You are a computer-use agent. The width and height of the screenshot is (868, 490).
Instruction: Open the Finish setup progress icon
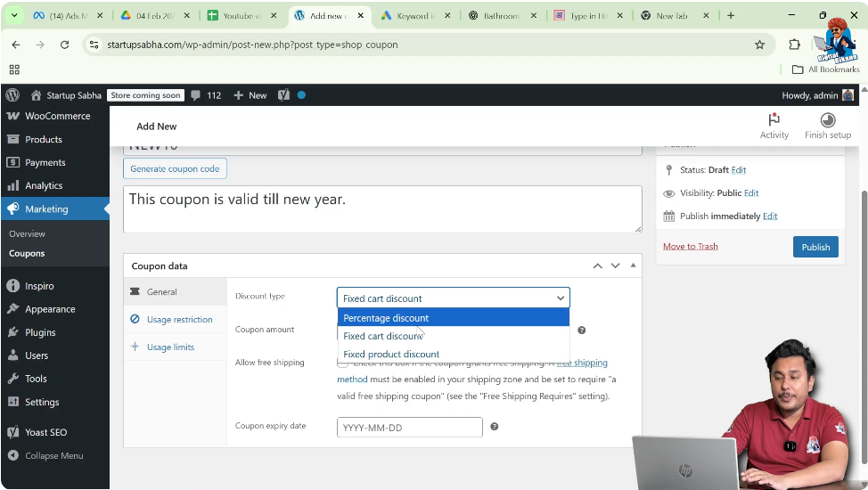(x=827, y=120)
